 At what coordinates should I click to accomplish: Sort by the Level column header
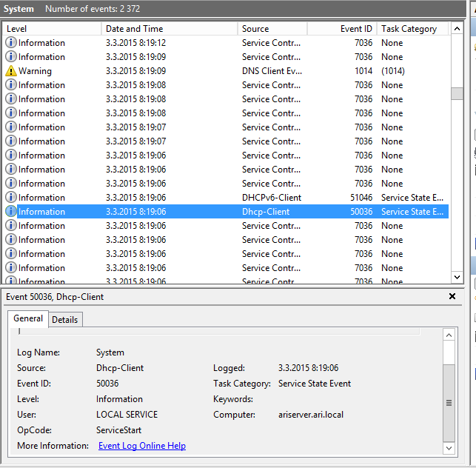[52, 29]
